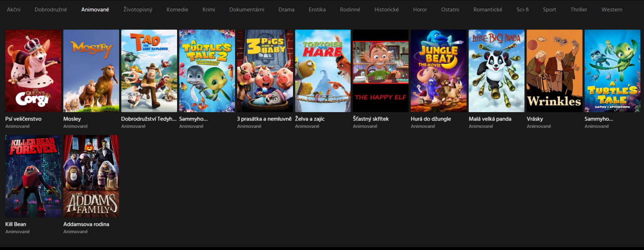The width and height of the screenshot is (644, 250).
Task: Click the Želva a zajíc title
Action: tap(310, 119)
